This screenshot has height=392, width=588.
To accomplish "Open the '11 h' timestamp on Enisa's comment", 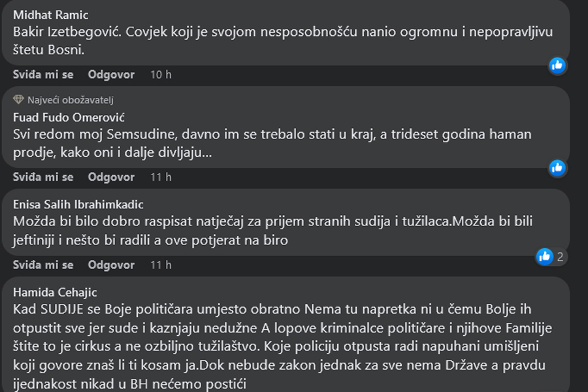I will coord(161,265).
